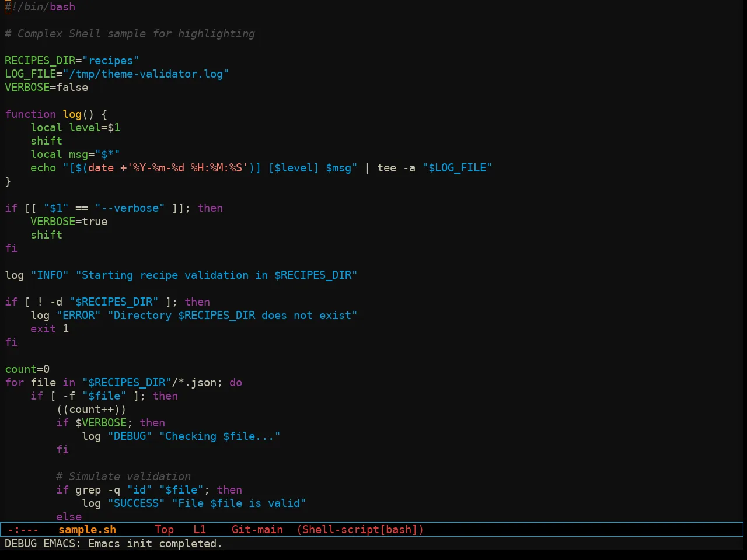Click the echo area message 'Emacs init completed.'
The width and height of the screenshot is (747, 560).
pos(155,543)
